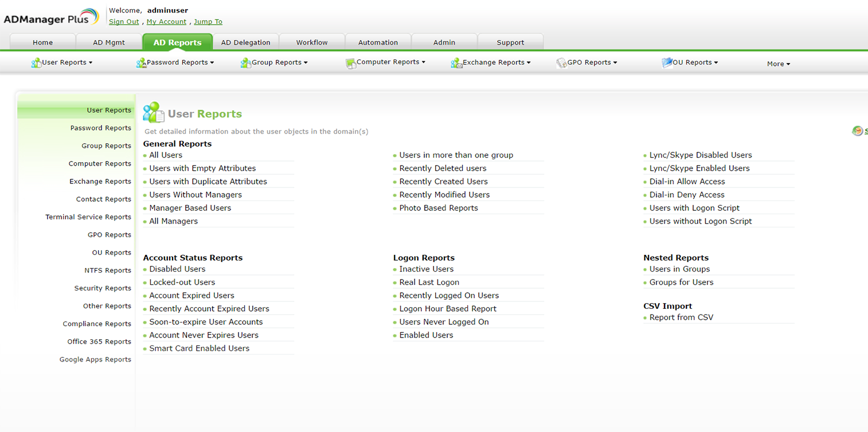Open Users in more than one group
The height and width of the screenshot is (432, 868).
pos(456,155)
